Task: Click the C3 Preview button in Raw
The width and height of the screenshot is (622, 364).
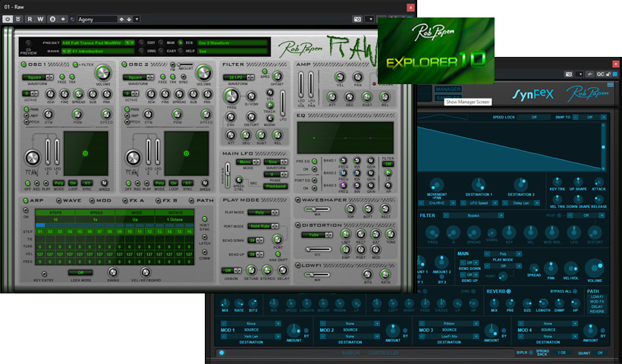Action: point(28,43)
